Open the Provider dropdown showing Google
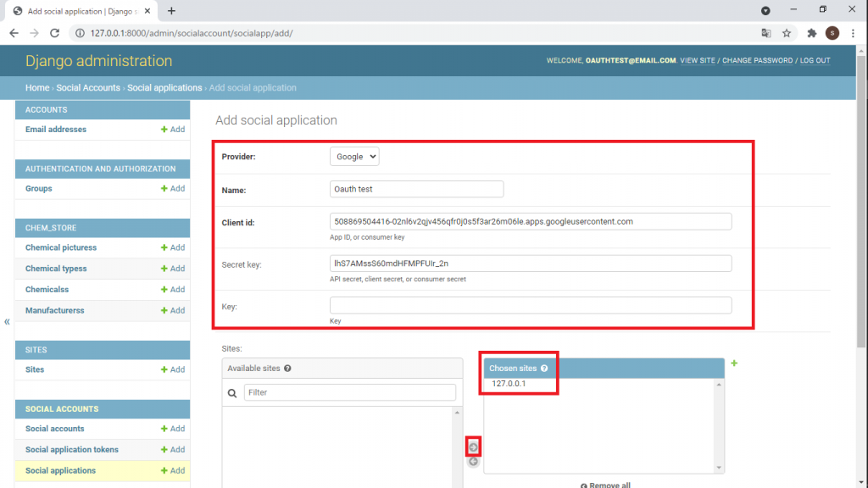This screenshot has height=488, width=868. pos(354,157)
